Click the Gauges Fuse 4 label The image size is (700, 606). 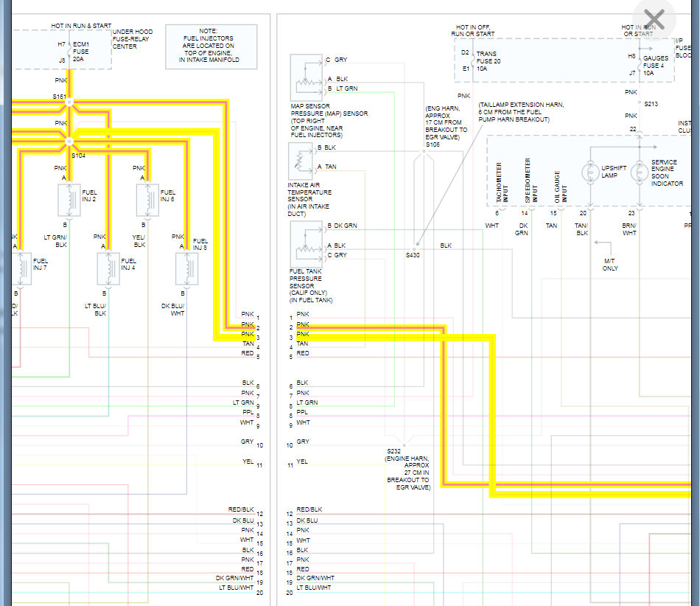[656, 65]
